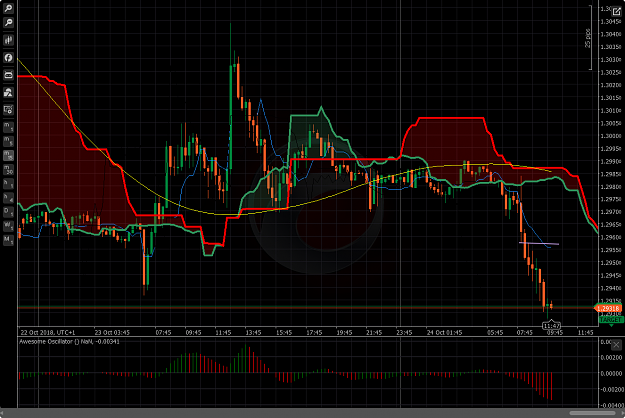Click the round icon below chart type

tap(8, 57)
